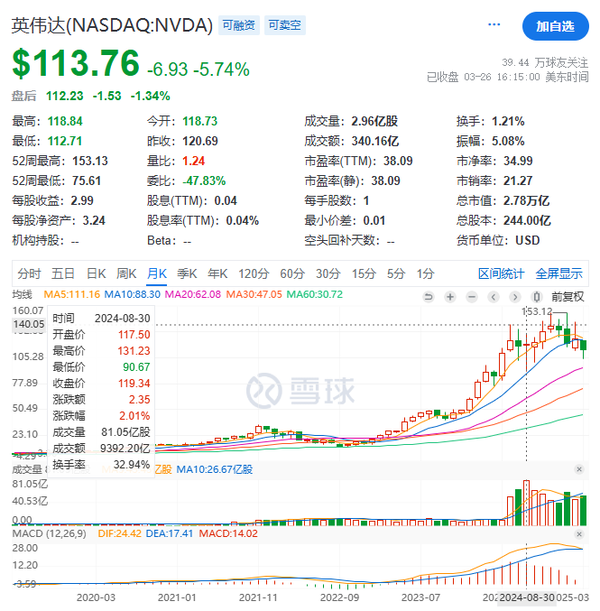Open the 均线 indicator selector
The height and width of the screenshot is (611, 600).
click(22, 294)
